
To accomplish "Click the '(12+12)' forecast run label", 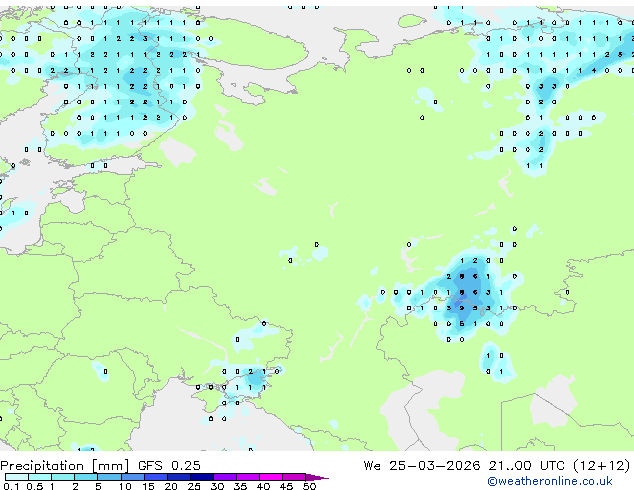I will click(x=601, y=466).
